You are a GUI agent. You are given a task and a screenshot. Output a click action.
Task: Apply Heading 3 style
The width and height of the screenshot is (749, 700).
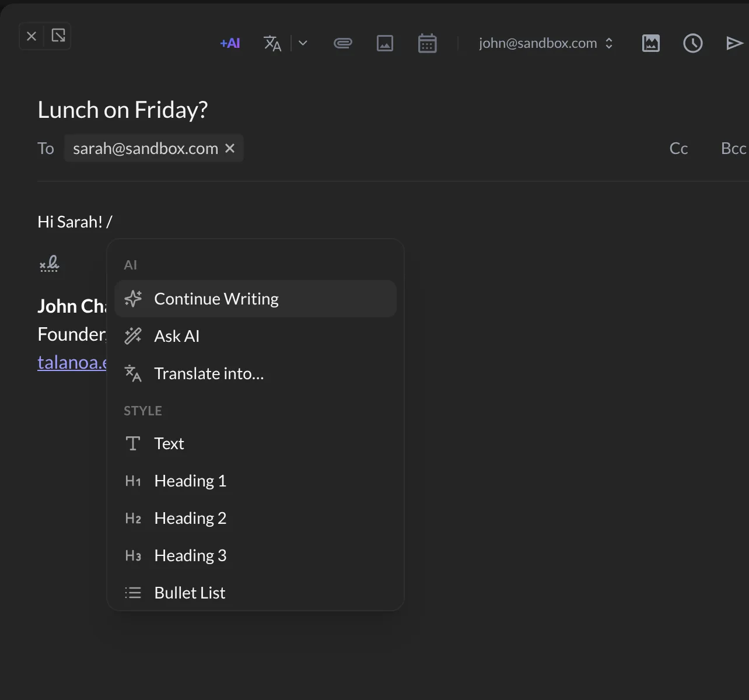click(x=256, y=555)
